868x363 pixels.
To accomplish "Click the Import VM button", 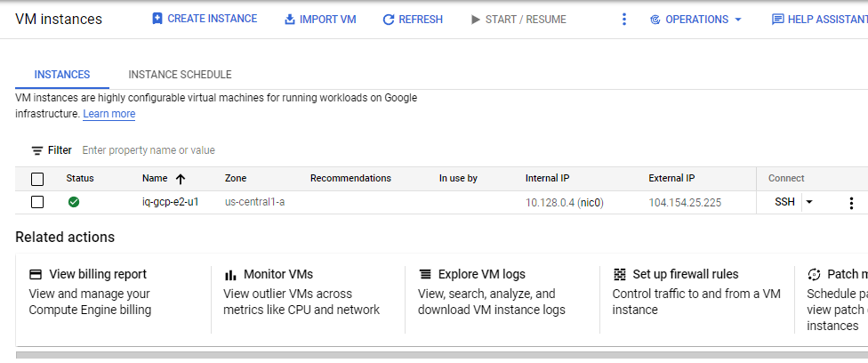I will coord(320,20).
